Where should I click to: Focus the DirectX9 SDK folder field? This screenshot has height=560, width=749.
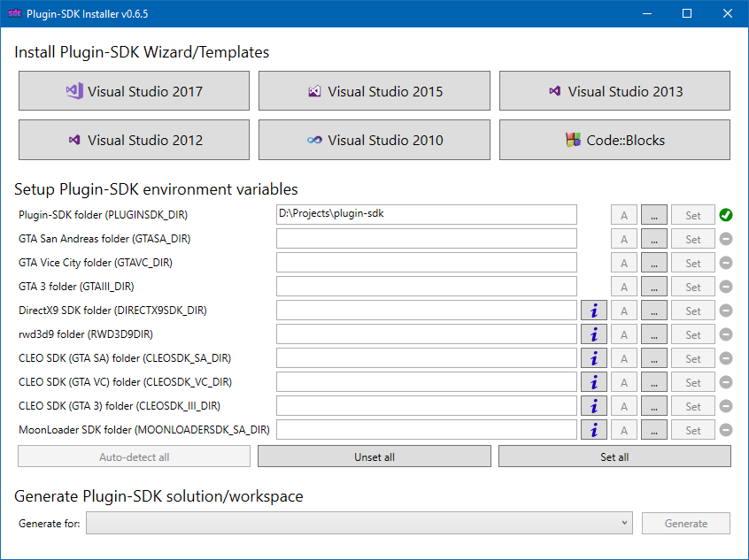(427, 311)
